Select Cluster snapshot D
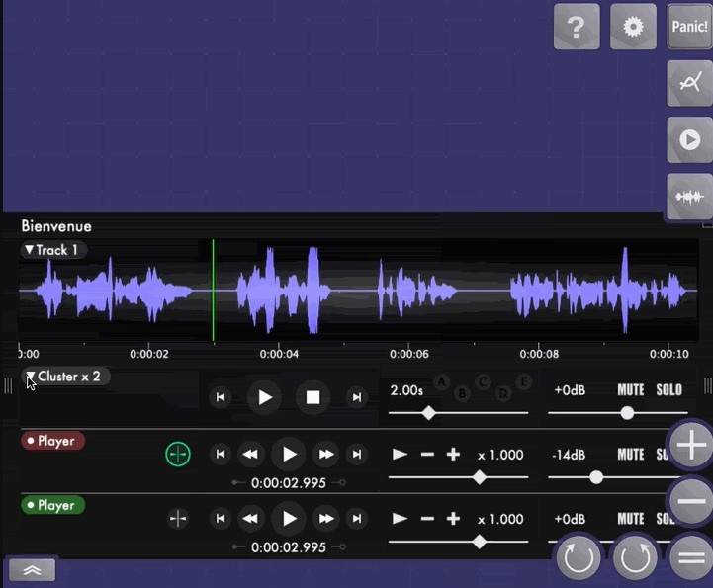The image size is (713, 588). click(x=503, y=393)
